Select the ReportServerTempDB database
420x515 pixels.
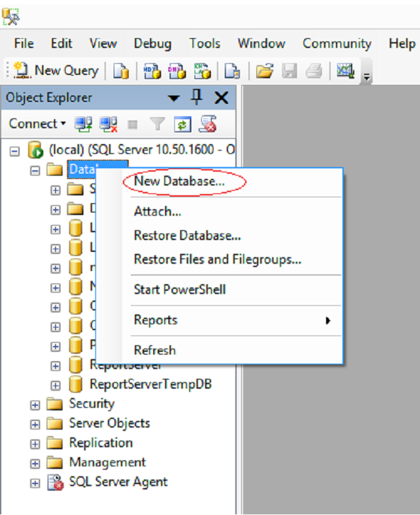click(151, 384)
